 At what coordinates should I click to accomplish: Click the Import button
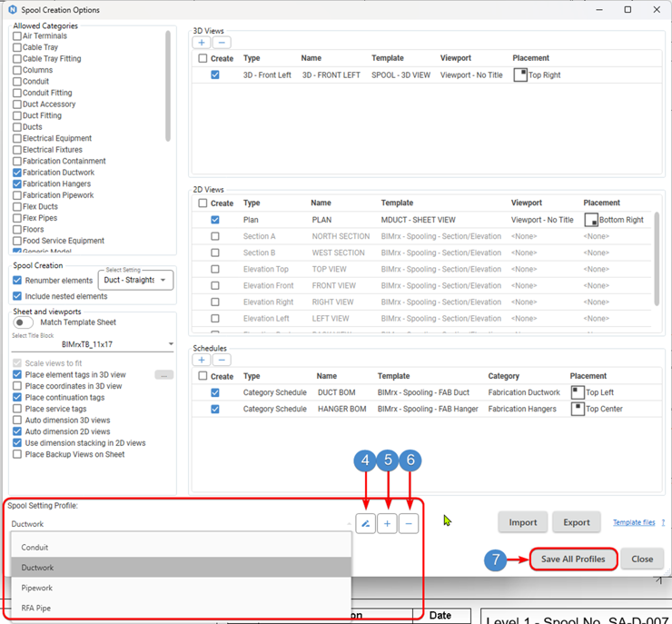click(x=523, y=522)
